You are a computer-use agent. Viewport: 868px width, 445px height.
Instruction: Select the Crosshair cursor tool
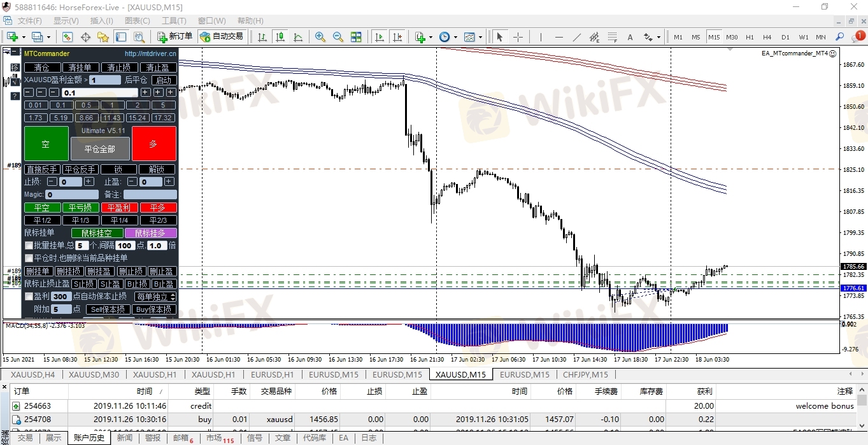point(518,37)
